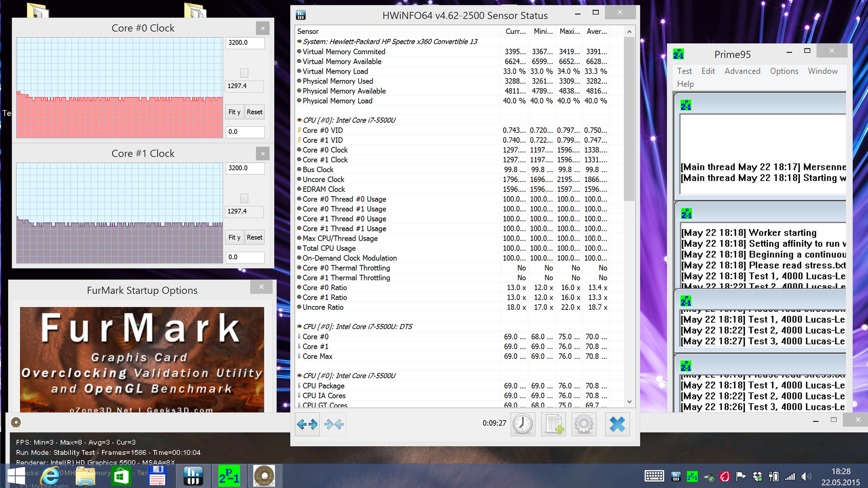Click the expand columns arrows icon in HWiNFO
868x488 pixels.
point(307,424)
